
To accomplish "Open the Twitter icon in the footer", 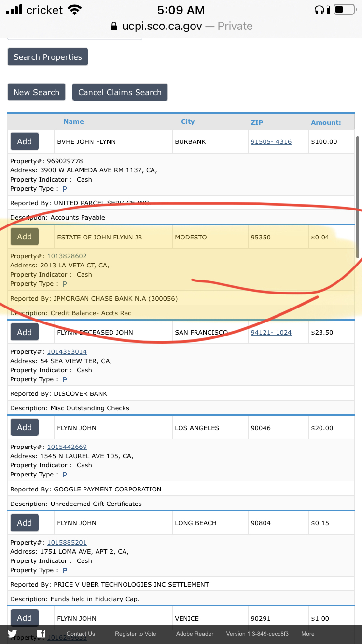I will pyautogui.click(x=12, y=634).
